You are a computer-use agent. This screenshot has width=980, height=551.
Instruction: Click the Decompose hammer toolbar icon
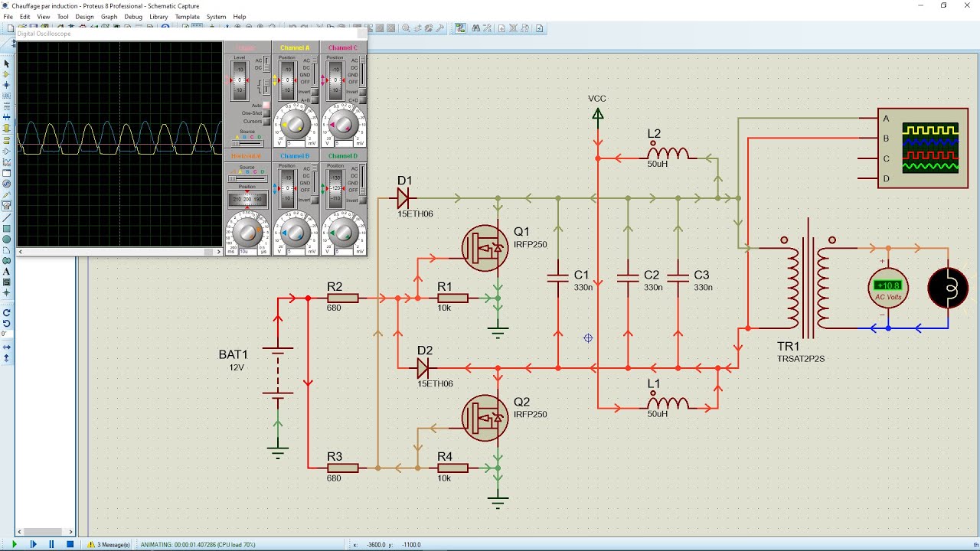[440, 28]
